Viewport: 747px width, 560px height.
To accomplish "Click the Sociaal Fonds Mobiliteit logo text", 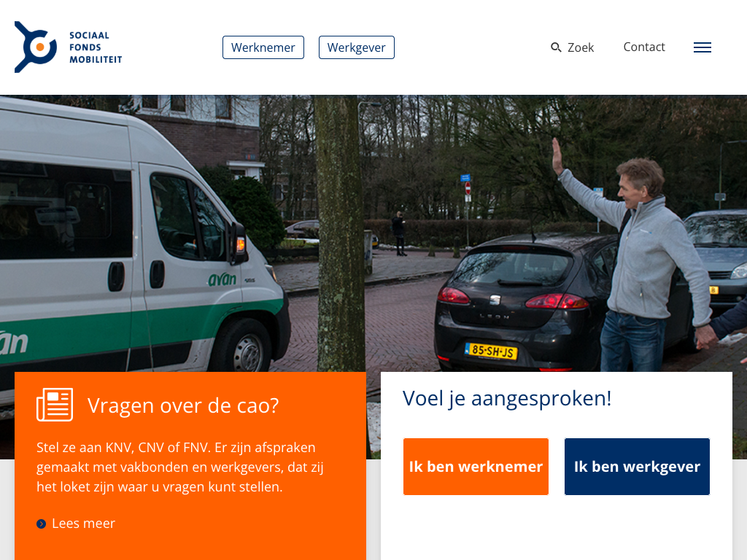I will (96, 47).
